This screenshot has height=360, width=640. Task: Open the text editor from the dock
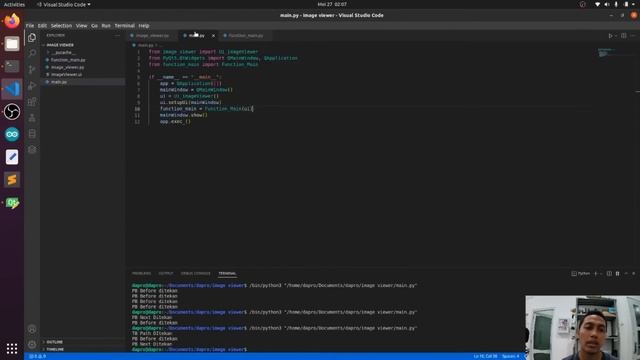[x=12, y=157]
